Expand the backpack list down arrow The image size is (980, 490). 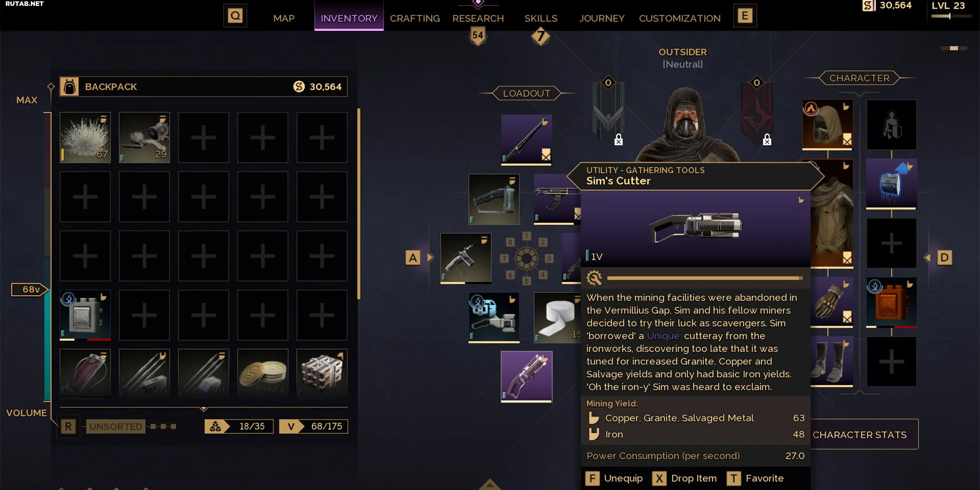coord(204,409)
